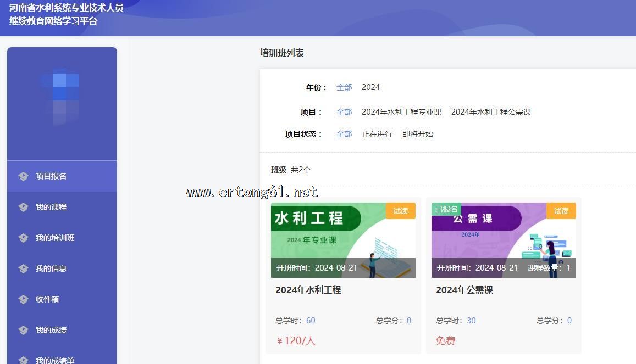Open the 2024年公需课 course title link
Viewport: 636px width, 364px height.
coord(464,290)
